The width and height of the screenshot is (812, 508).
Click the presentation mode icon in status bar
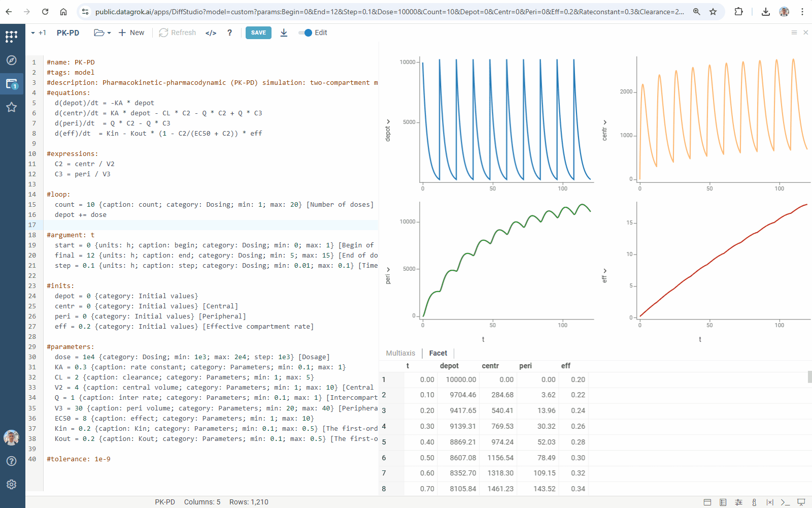(801, 502)
